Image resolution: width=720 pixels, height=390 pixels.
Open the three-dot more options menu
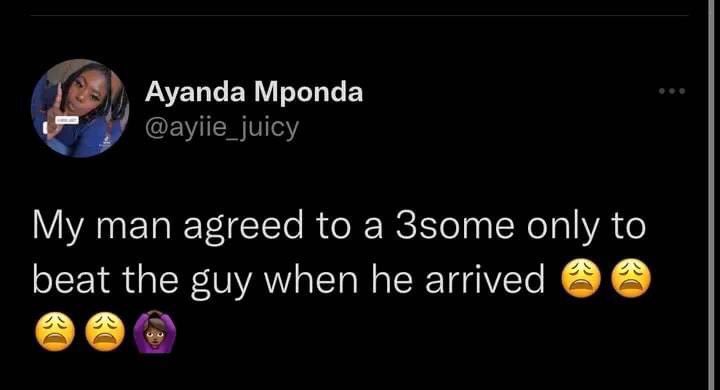(672, 91)
